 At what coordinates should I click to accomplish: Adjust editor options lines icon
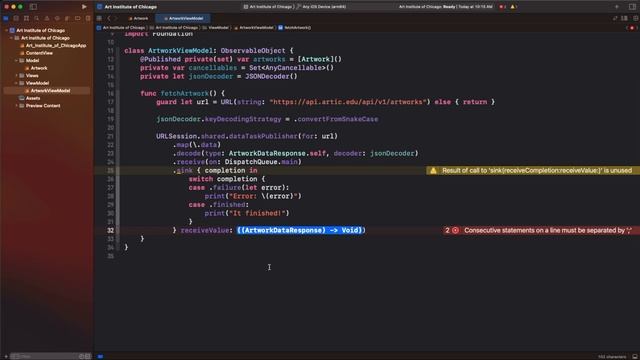[624, 18]
